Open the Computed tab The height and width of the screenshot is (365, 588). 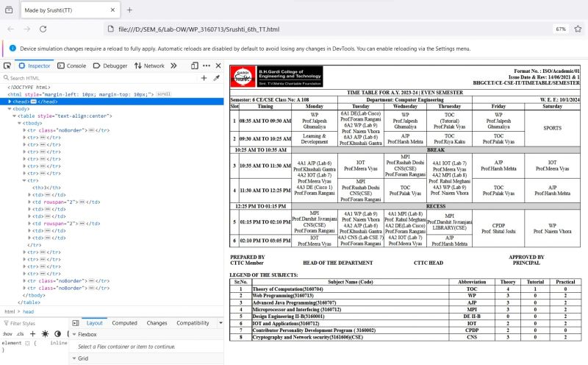124,322
